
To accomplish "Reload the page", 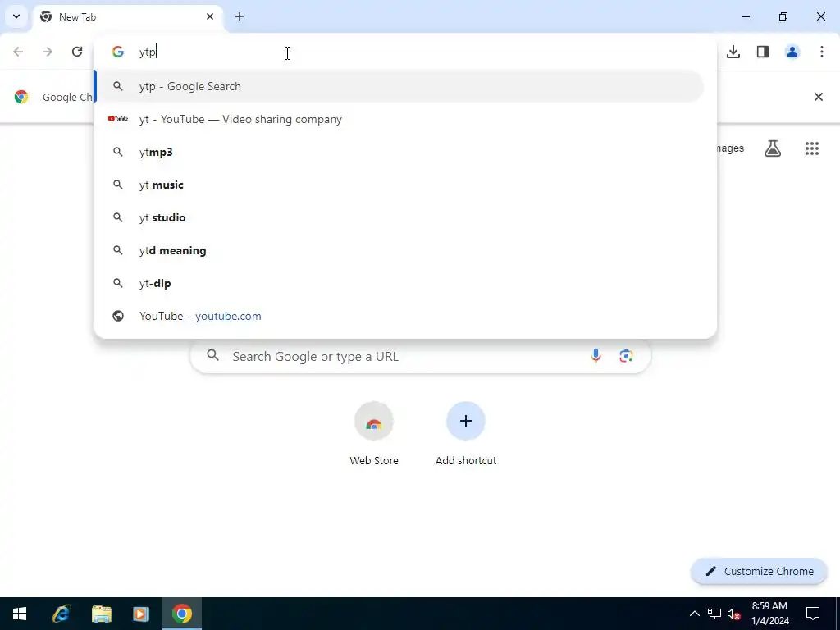I will [77, 52].
